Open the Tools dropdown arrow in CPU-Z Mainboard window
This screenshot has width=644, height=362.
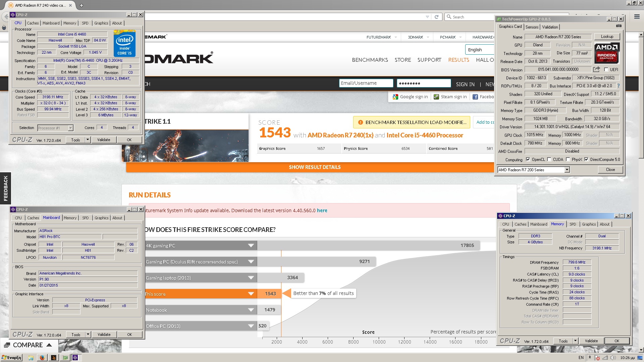(88, 335)
